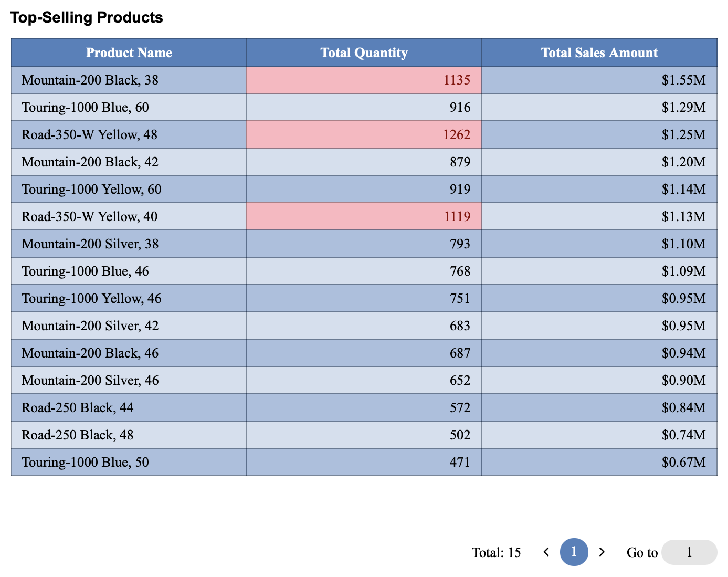Click highlighted quantity 1262 cell
The height and width of the screenshot is (577, 728).
pos(364,135)
